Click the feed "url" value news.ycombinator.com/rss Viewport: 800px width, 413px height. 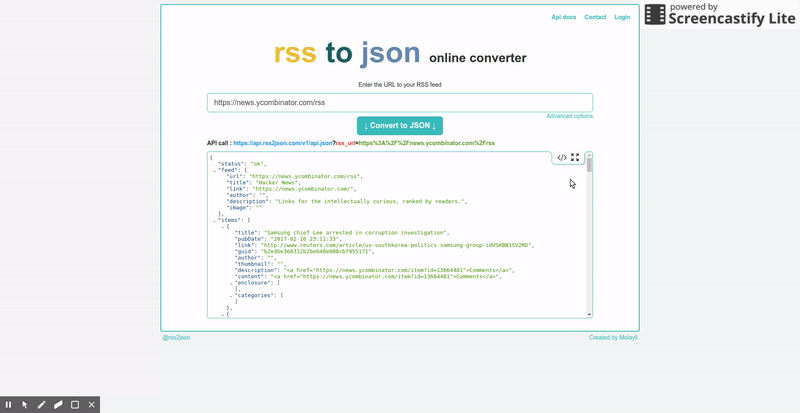click(x=305, y=177)
